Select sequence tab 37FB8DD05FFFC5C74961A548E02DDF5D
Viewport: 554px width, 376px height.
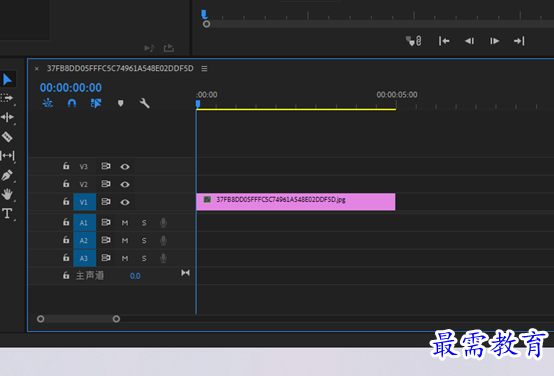pos(120,69)
